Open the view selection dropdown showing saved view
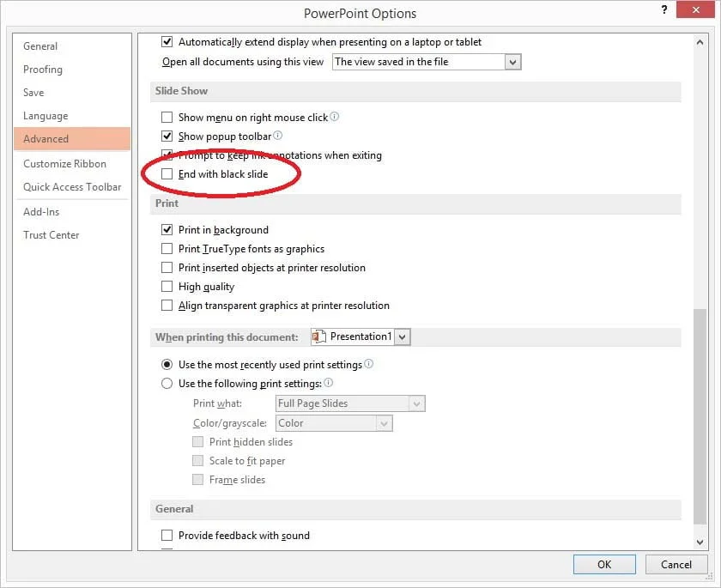Image resolution: width=721 pixels, height=588 pixels. [513, 62]
